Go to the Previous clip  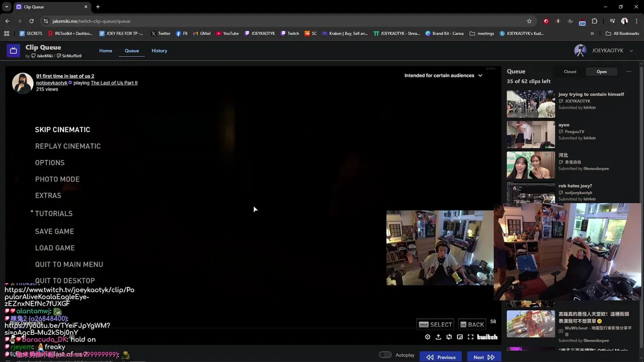441,357
